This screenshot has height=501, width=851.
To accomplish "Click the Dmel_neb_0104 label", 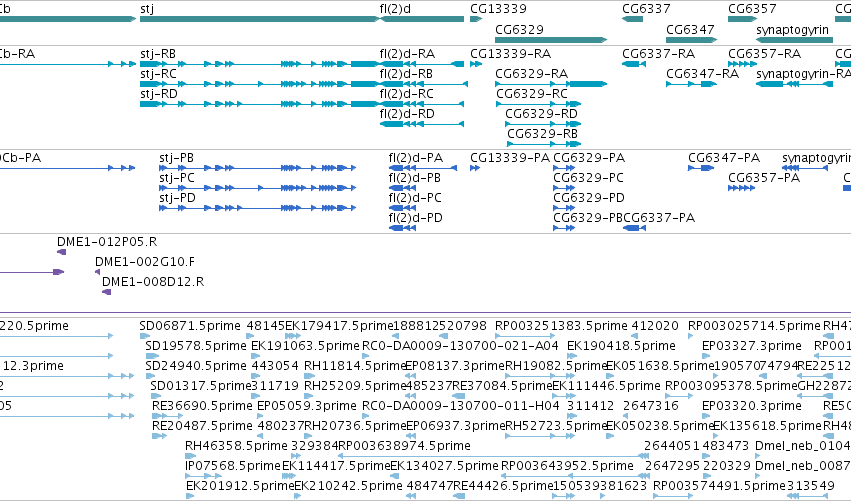I will point(803,446).
